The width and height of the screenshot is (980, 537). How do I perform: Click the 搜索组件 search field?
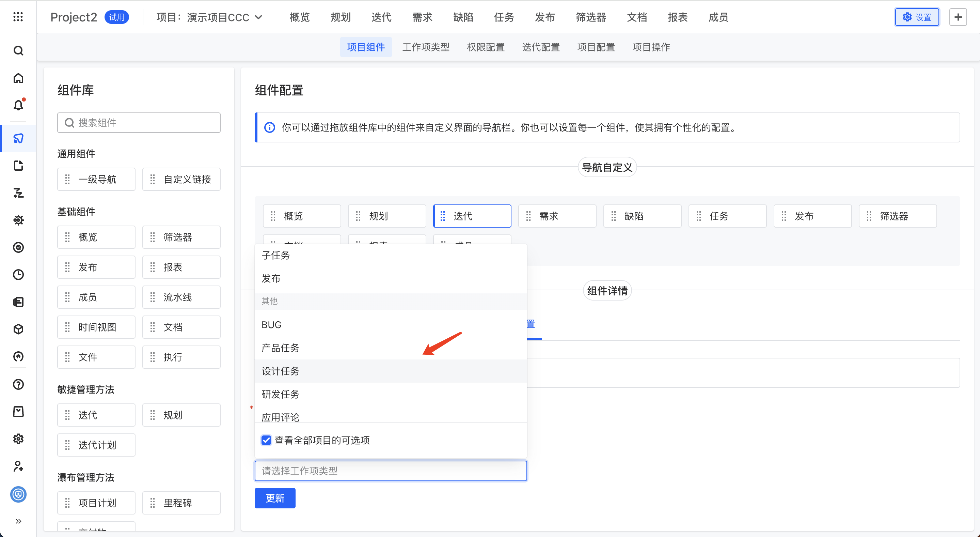pos(139,123)
